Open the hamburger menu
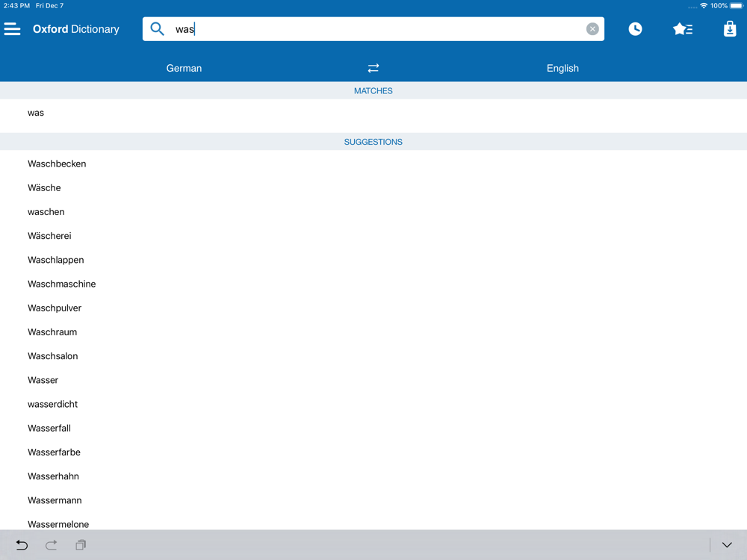 point(13,29)
